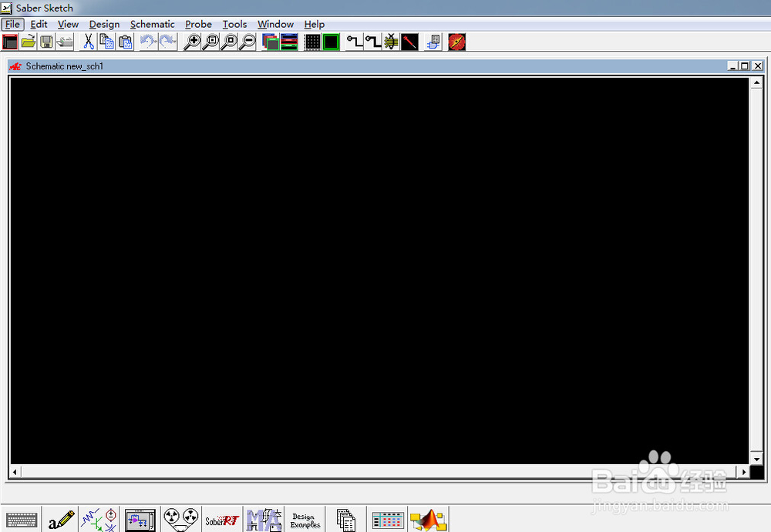The width and height of the screenshot is (771, 532).
Task: Maximize the Schematic new_sch1 window
Action: click(x=745, y=66)
